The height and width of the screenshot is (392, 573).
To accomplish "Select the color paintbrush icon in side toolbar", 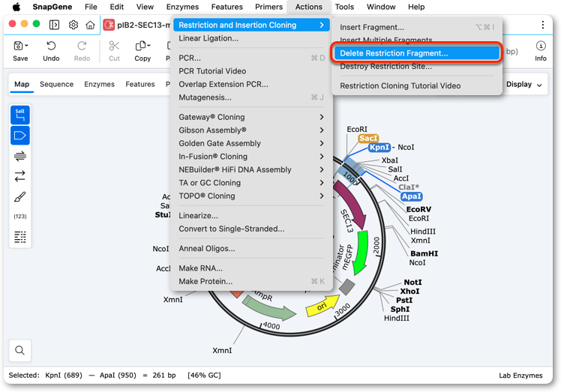I will pos(20,197).
